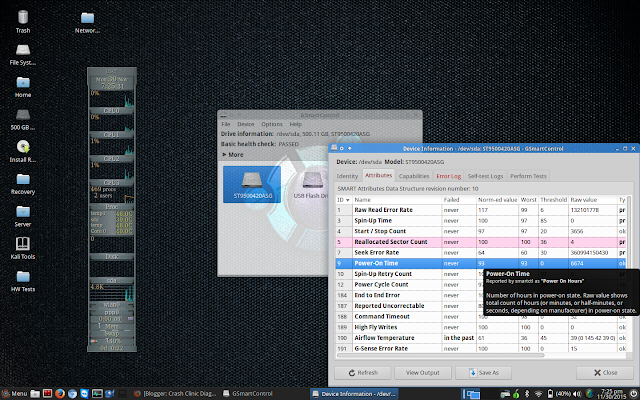Select the Airflow Temperature row
The width and height of the screenshot is (640, 400).
coord(481,338)
